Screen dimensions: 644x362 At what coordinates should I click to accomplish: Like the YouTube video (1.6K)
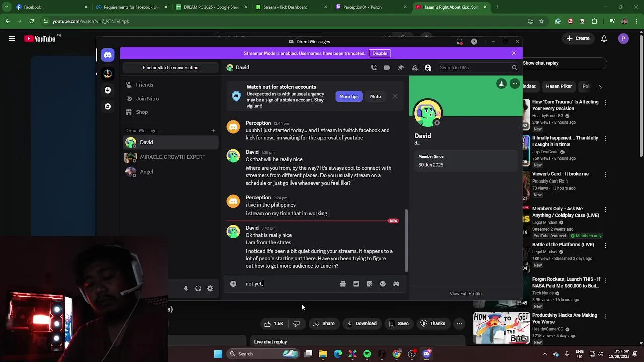[274, 324]
